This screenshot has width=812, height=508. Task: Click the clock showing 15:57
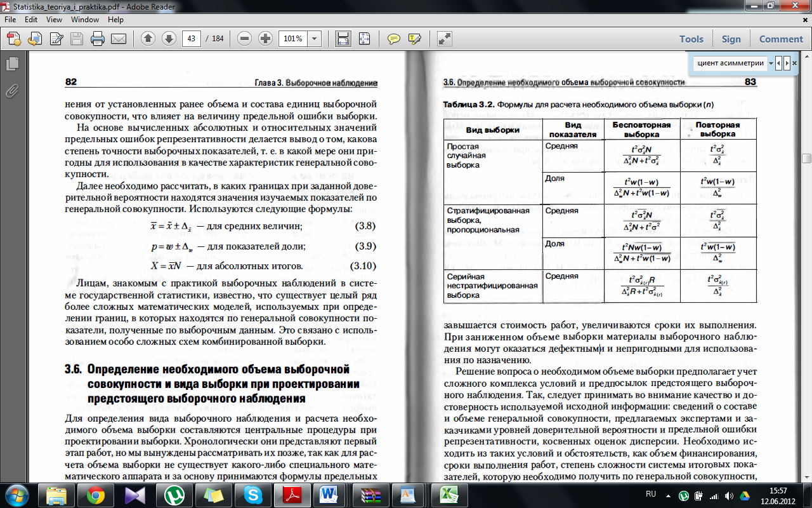click(778, 490)
